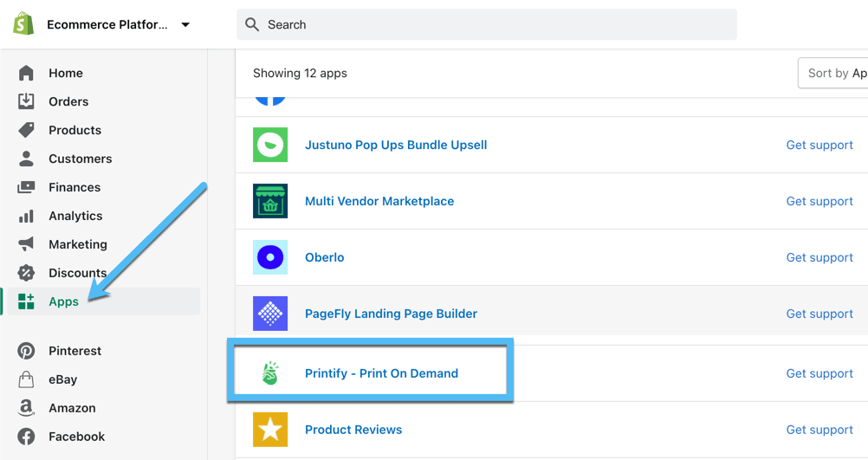Click the Amazon channel icon
The height and width of the screenshot is (460, 868).
[x=26, y=408]
